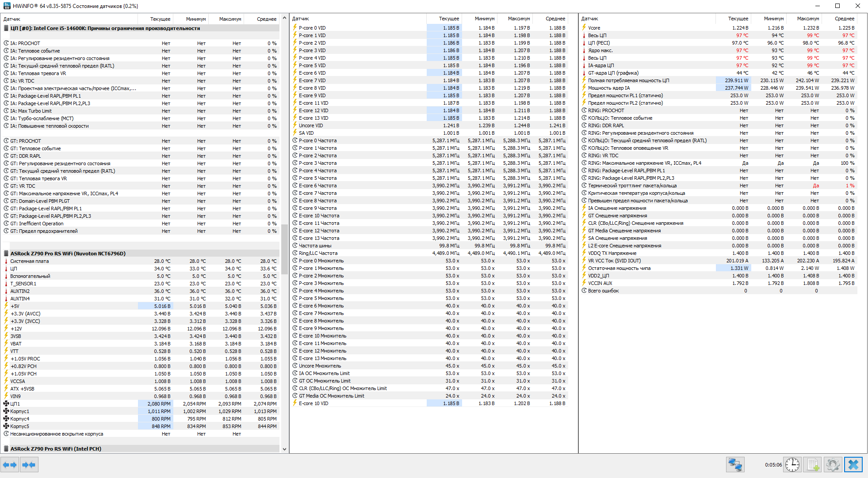Click the Текущее column header in left panel
This screenshot has height=478, width=868.
click(160, 19)
